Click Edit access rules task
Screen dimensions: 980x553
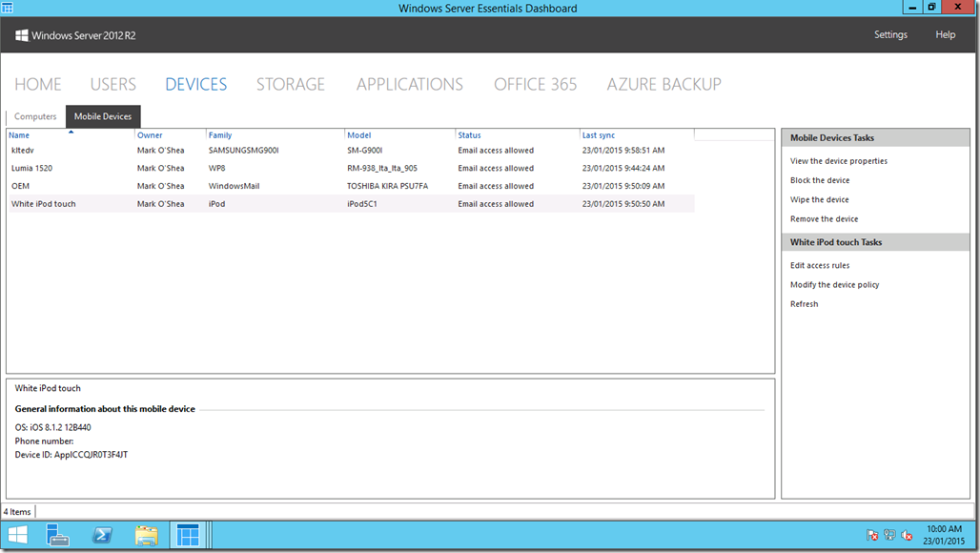[820, 266]
